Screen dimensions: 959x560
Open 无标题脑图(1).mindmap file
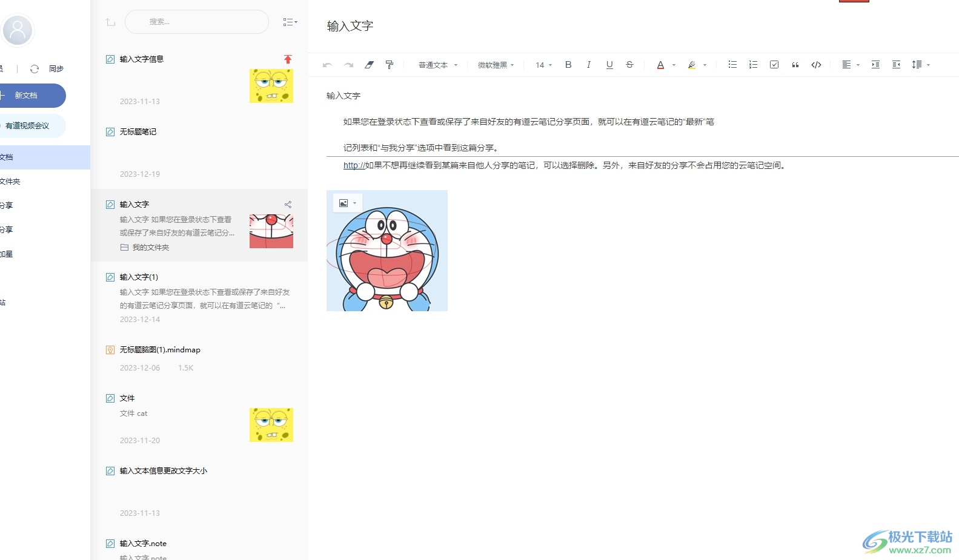click(x=160, y=350)
